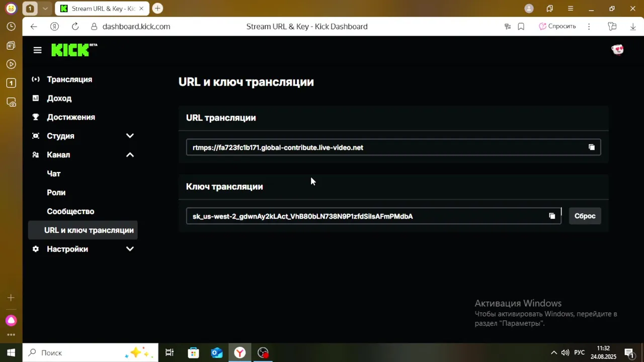Expand the Настройки section chevron

pos(130,249)
